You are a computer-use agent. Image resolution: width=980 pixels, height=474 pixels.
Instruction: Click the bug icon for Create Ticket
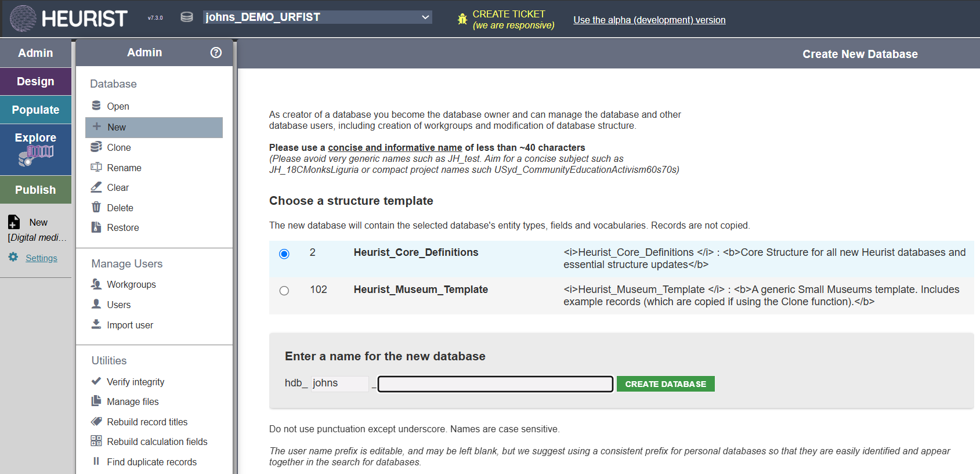point(462,19)
